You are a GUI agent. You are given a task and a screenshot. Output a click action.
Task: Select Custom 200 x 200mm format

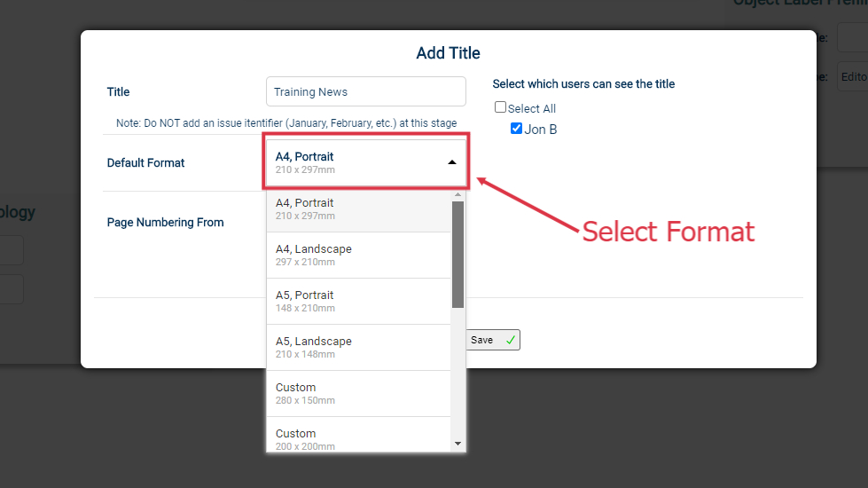pyautogui.click(x=359, y=435)
